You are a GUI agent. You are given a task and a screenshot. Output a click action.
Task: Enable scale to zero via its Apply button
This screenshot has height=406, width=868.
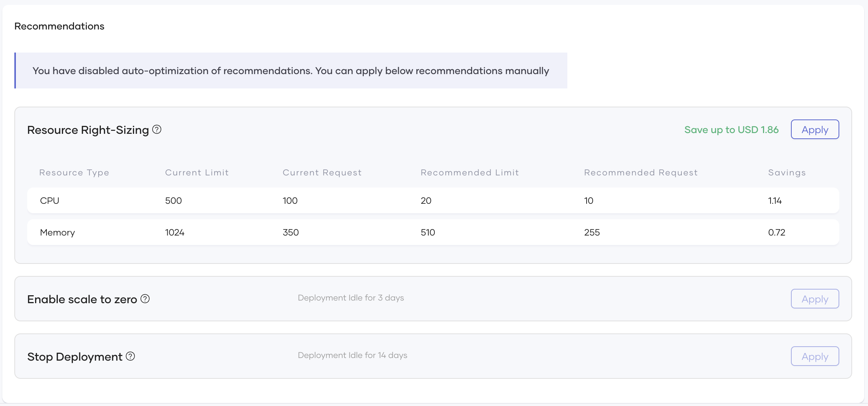(x=815, y=299)
